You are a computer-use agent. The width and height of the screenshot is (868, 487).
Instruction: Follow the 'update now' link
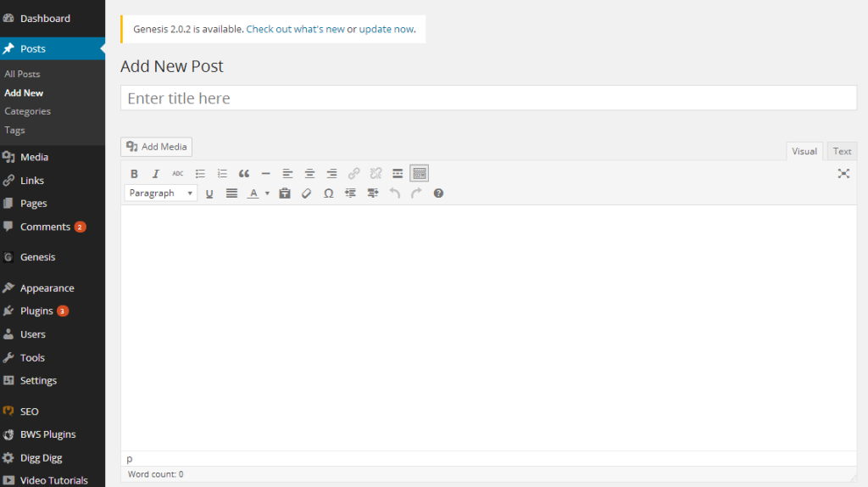click(387, 29)
